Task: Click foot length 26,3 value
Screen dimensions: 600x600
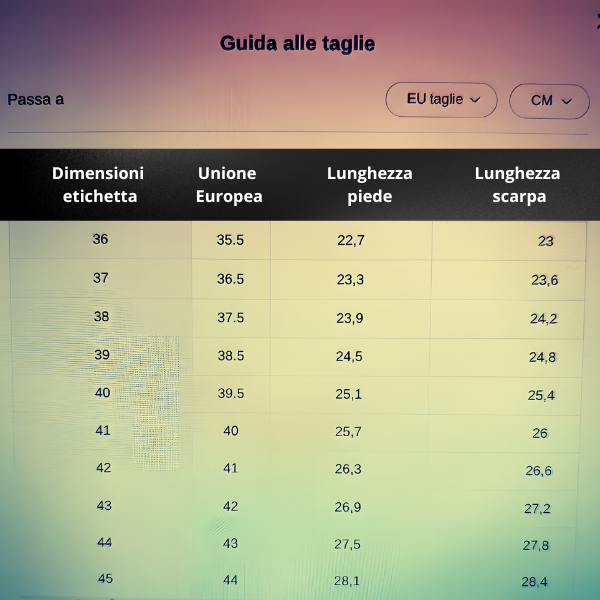Action: click(348, 469)
